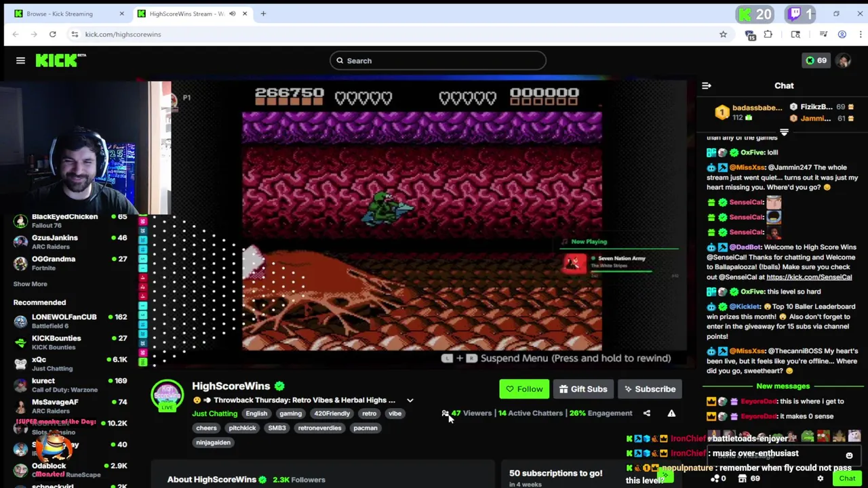This screenshot has width=868, height=488.
Task: Close the Browse - Kick Streaming tab
Action: point(121,14)
